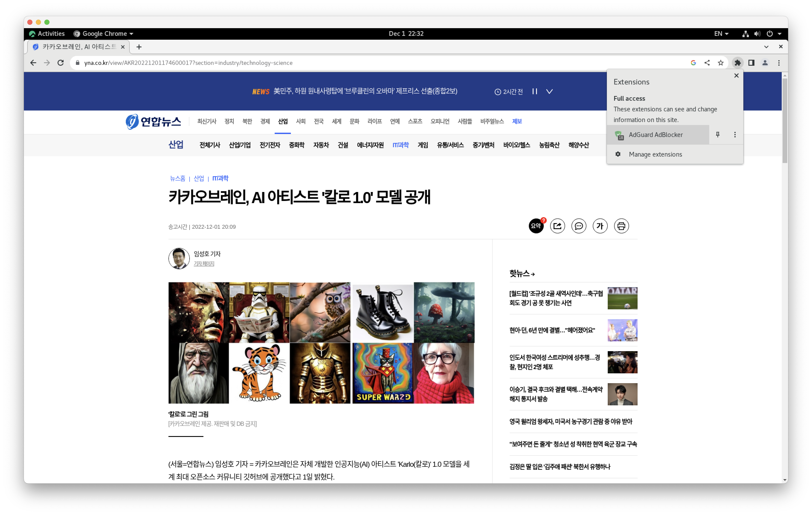Open the Chrome three-dot menu

(779, 63)
